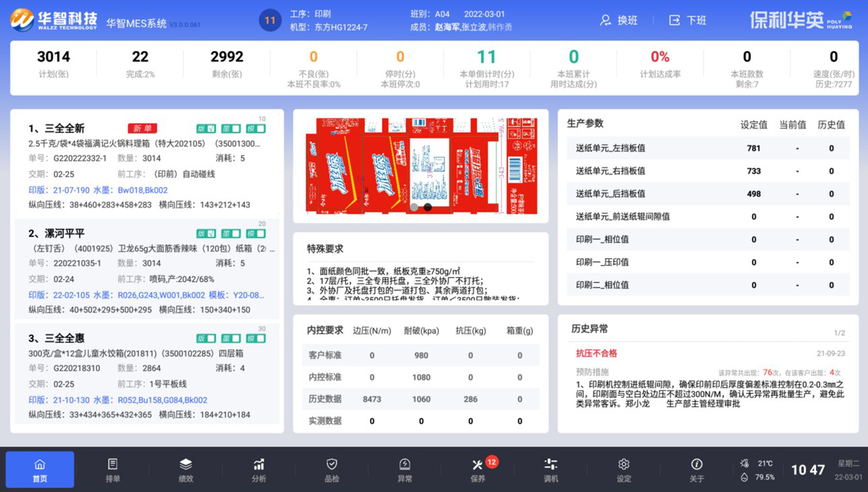Click the humidity 79.5% status icon

tap(744, 477)
